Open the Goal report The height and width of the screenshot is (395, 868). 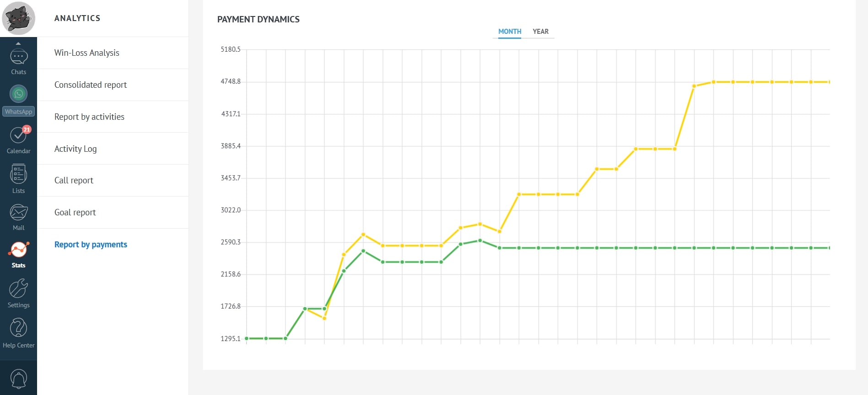click(x=75, y=213)
